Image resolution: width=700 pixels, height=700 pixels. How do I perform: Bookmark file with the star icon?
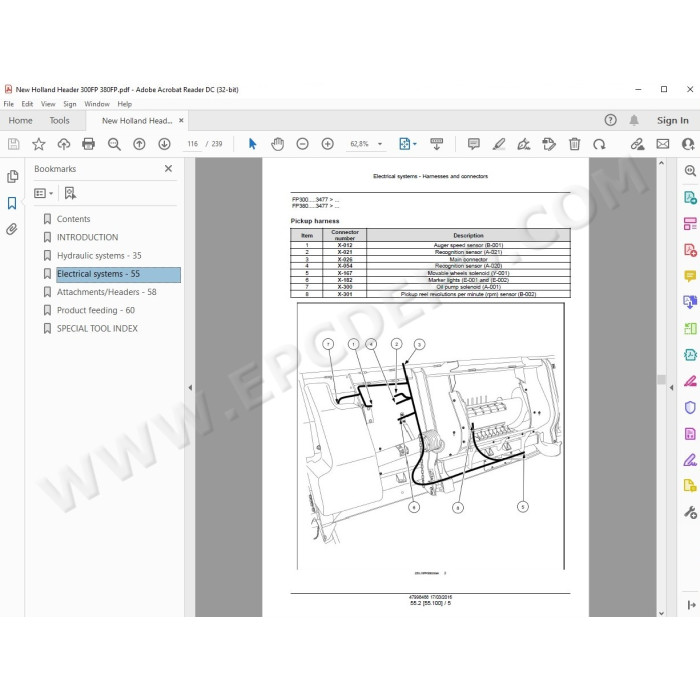coord(39,144)
